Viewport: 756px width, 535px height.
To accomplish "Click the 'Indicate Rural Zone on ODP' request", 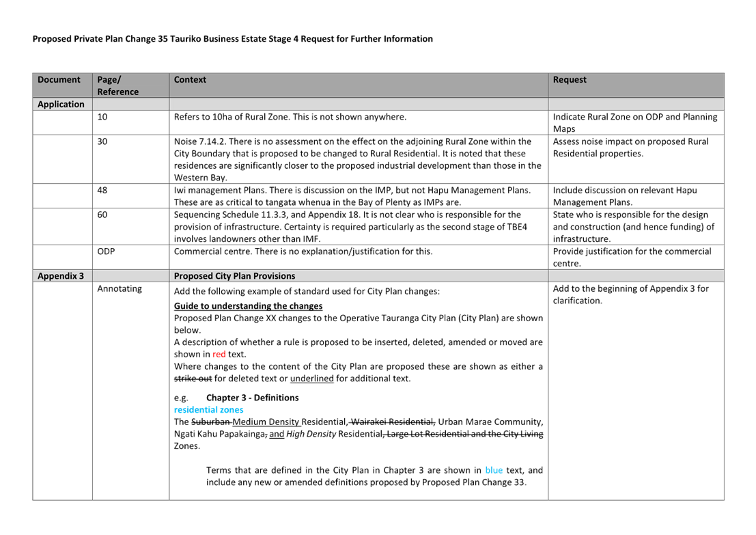I will pos(635,123).
